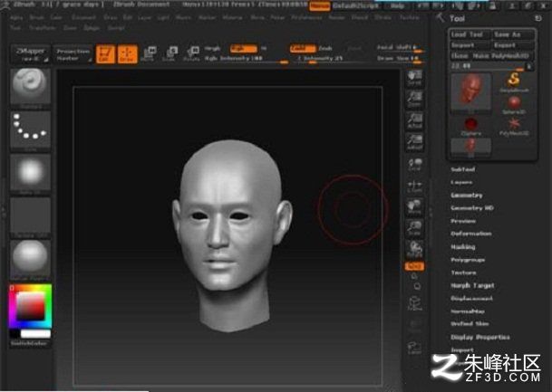Toggle the Local transformations icon

[415, 165]
